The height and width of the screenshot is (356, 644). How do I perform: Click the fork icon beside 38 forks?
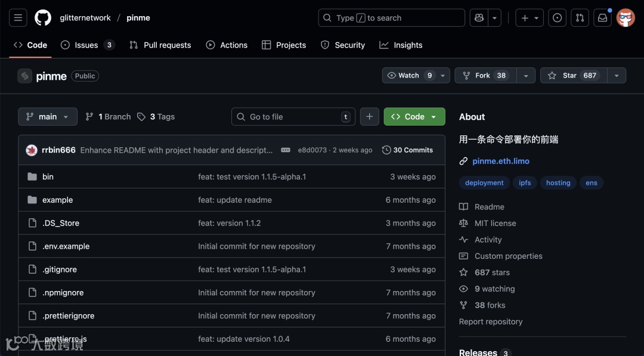click(463, 305)
